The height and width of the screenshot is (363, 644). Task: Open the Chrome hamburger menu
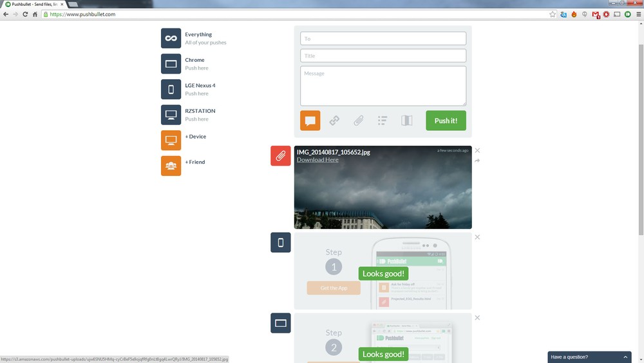(638, 14)
